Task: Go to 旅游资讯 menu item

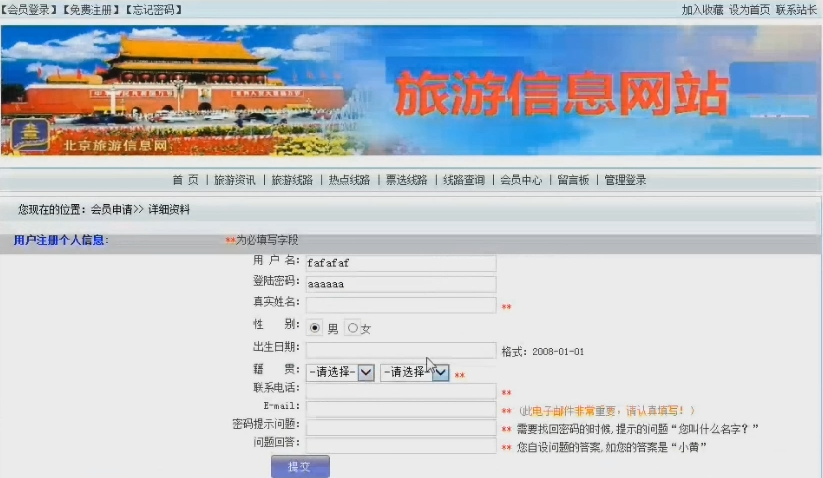Action: tap(235, 180)
